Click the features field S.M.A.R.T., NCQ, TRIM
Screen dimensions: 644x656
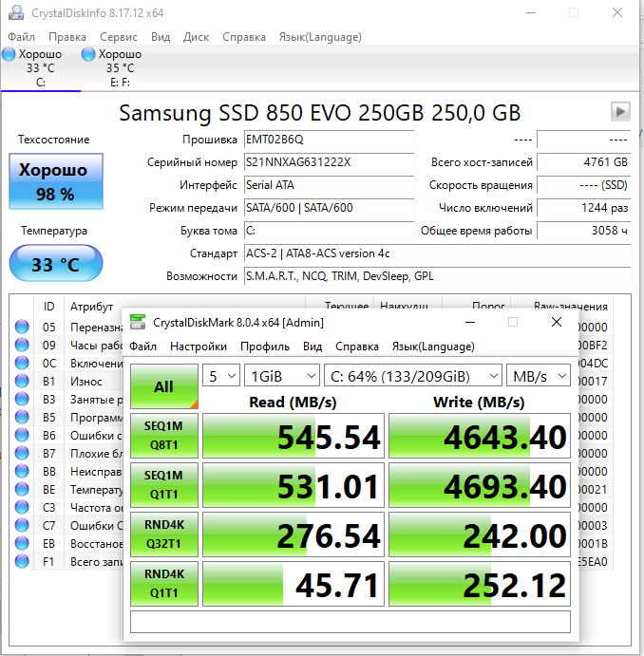click(437, 275)
